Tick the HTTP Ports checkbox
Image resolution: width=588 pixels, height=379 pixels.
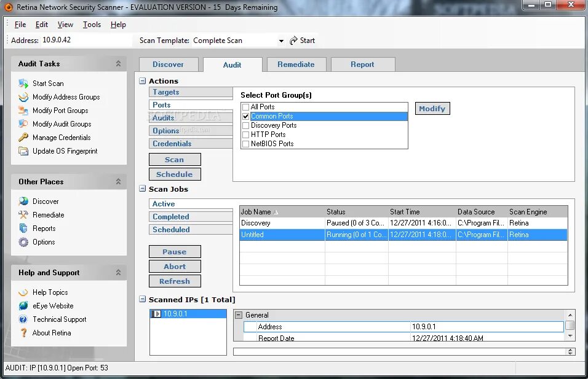click(245, 135)
